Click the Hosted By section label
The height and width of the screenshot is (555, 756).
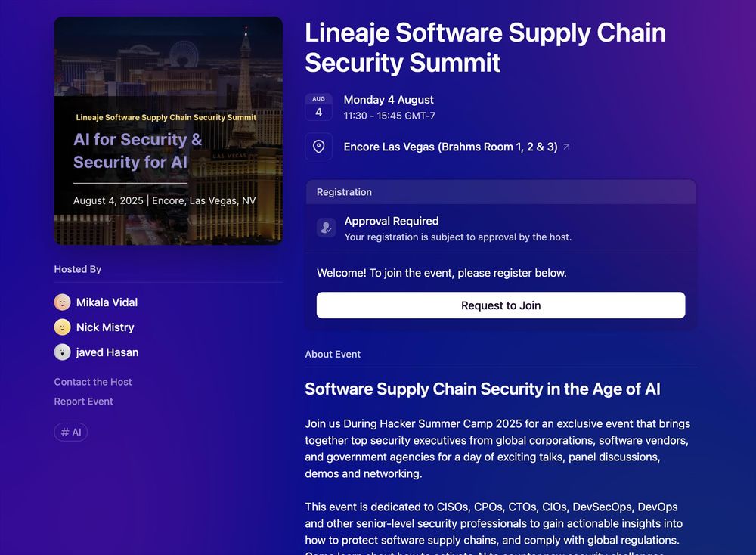(78, 269)
